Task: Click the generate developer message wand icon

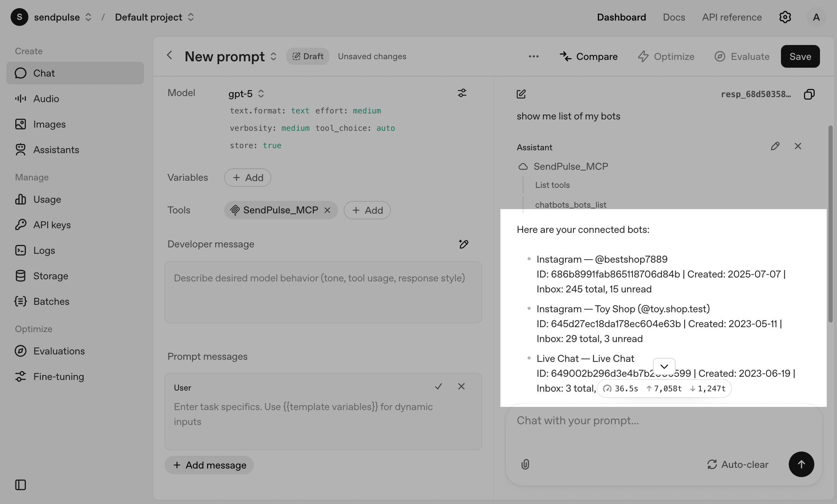Action: click(464, 244)
